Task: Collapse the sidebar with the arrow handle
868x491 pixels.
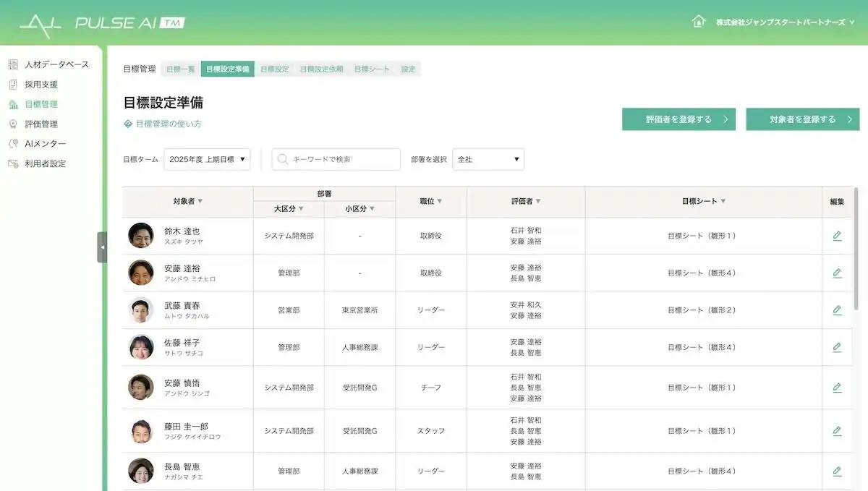Action: pos(102,247)
